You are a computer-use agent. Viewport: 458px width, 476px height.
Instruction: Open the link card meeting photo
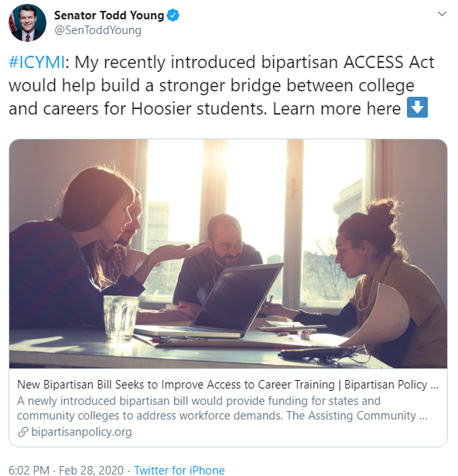[228, 254]
